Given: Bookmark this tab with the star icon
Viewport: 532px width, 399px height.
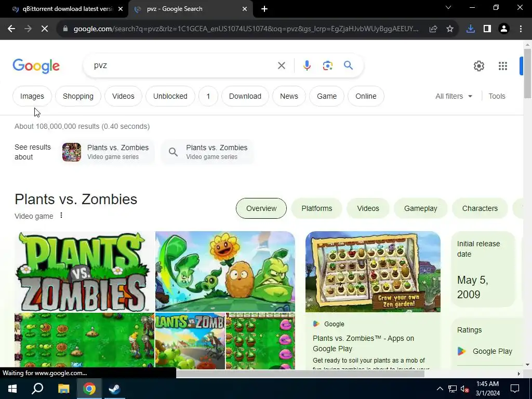Looking at the screenshot, I should [x=450, y=29].
